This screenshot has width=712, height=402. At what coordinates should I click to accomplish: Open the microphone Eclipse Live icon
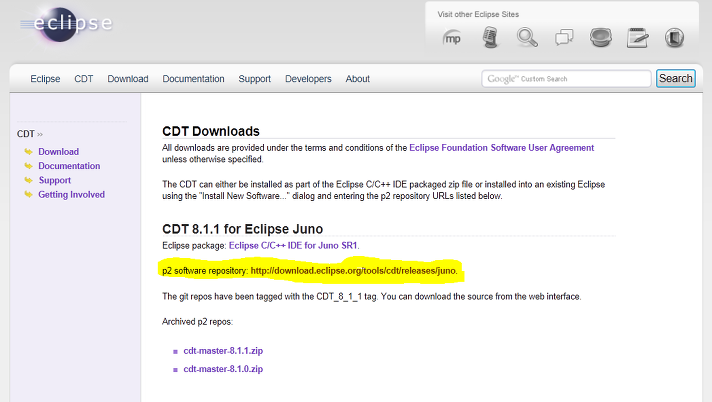click(x=490, y=37)
